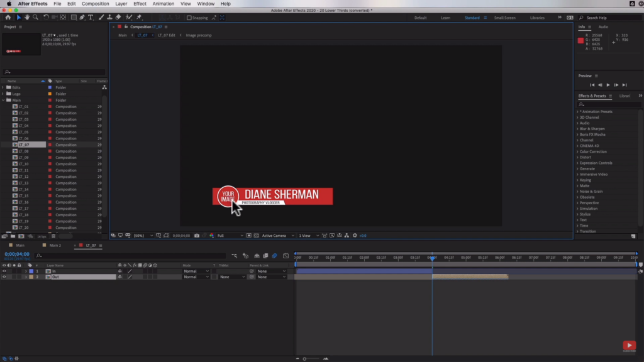
Task: Take snapshot with camera icon in viewer
Action: point(197,236)
